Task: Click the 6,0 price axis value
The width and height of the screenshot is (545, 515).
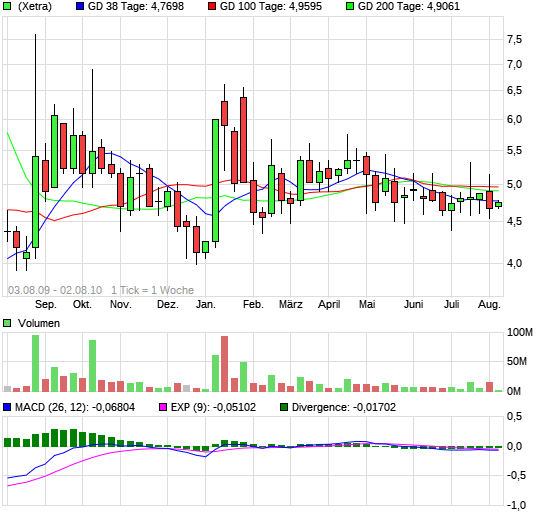Action: click(514, 120)
